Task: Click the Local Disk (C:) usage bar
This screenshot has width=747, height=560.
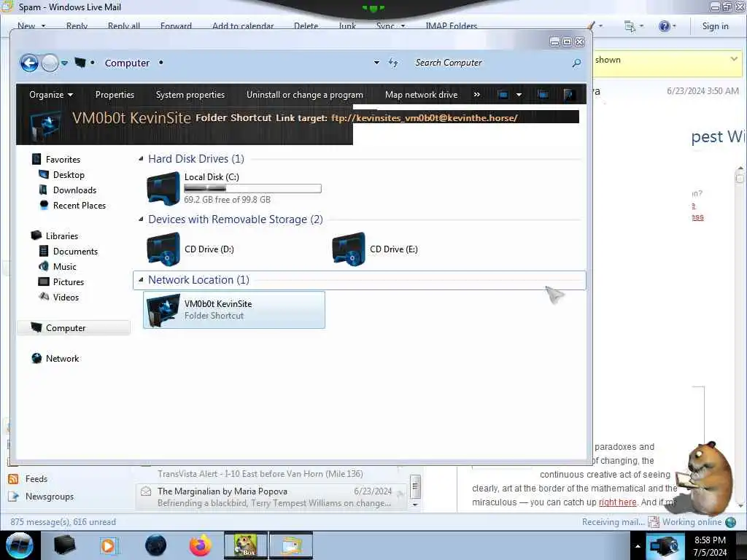Action: click(252, 189)
